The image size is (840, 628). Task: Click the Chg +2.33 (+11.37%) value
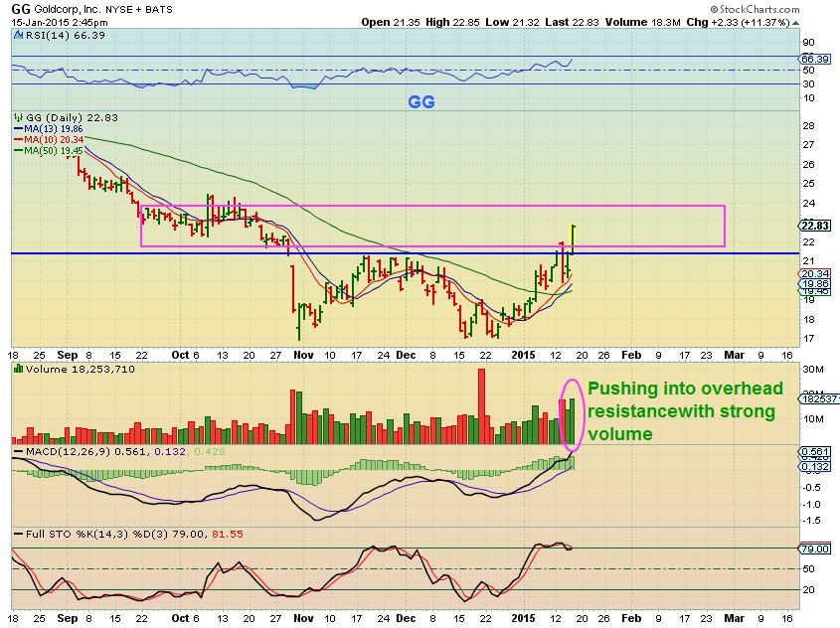(x=738, y=23)
